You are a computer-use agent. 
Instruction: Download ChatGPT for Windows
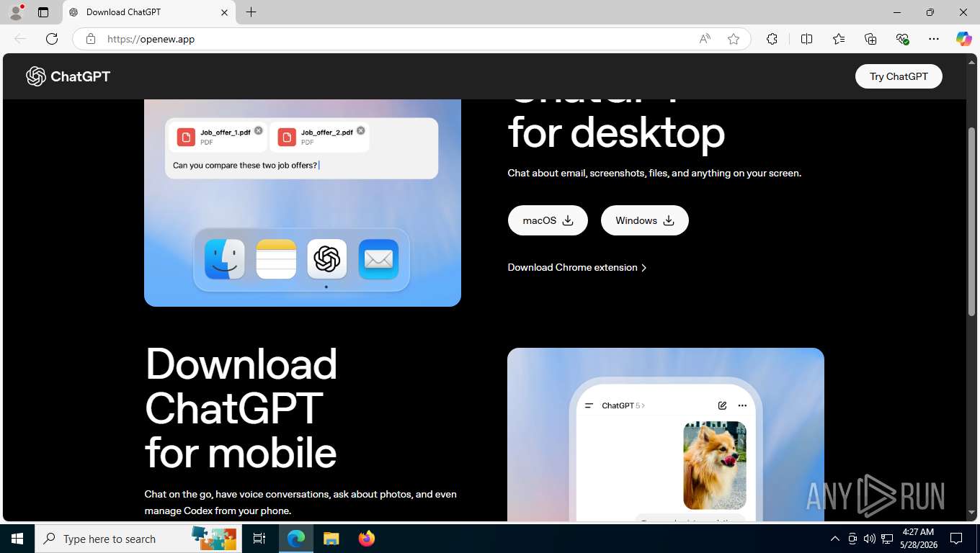[x=645, y=220]
